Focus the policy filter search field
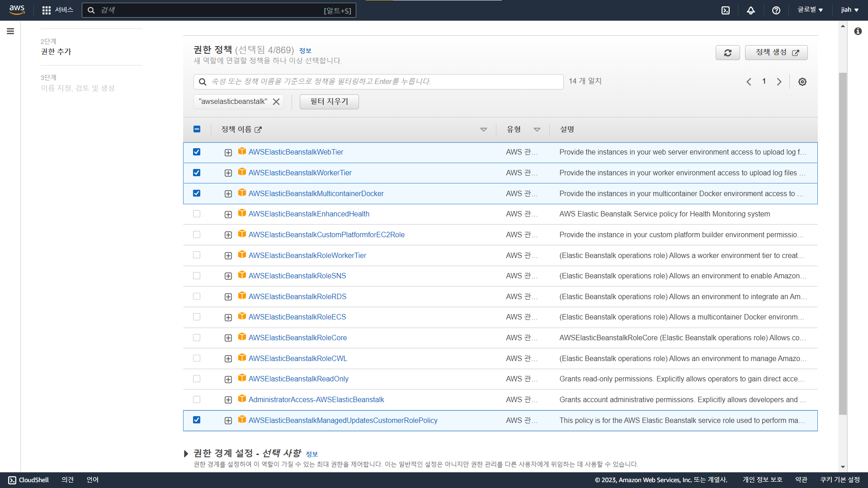The height and width of the screenshot is (488, 868). pos(378,82)
